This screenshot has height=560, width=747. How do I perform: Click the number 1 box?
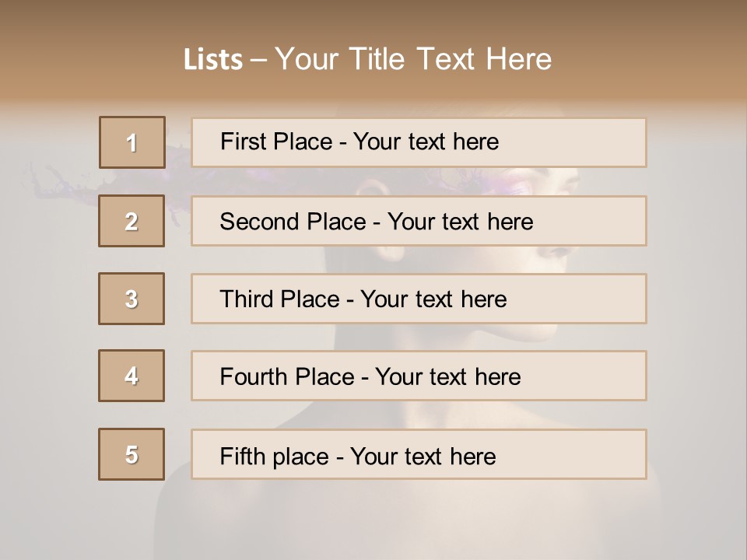coord(132,142)
